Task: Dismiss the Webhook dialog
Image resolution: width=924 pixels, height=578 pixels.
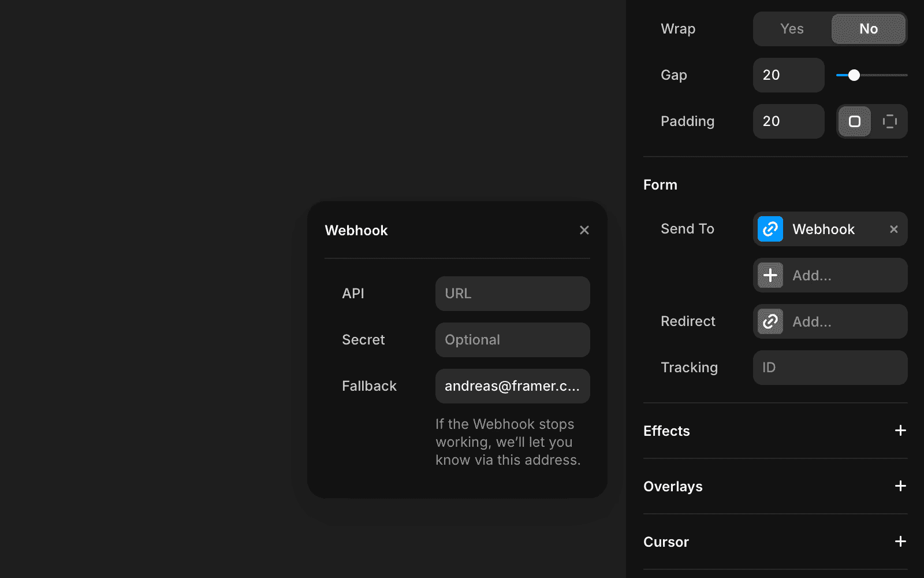Action: (584, 230)
